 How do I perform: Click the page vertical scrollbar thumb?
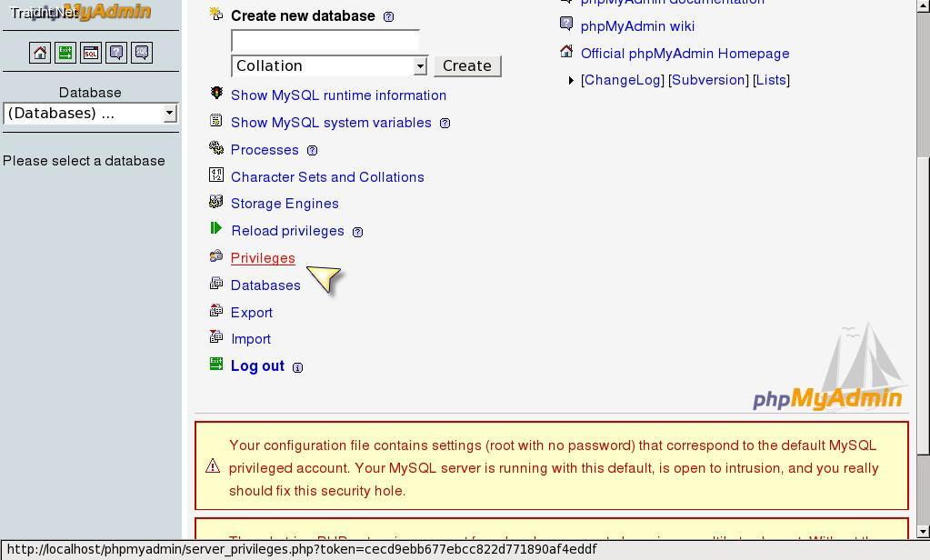pos(923,305)
